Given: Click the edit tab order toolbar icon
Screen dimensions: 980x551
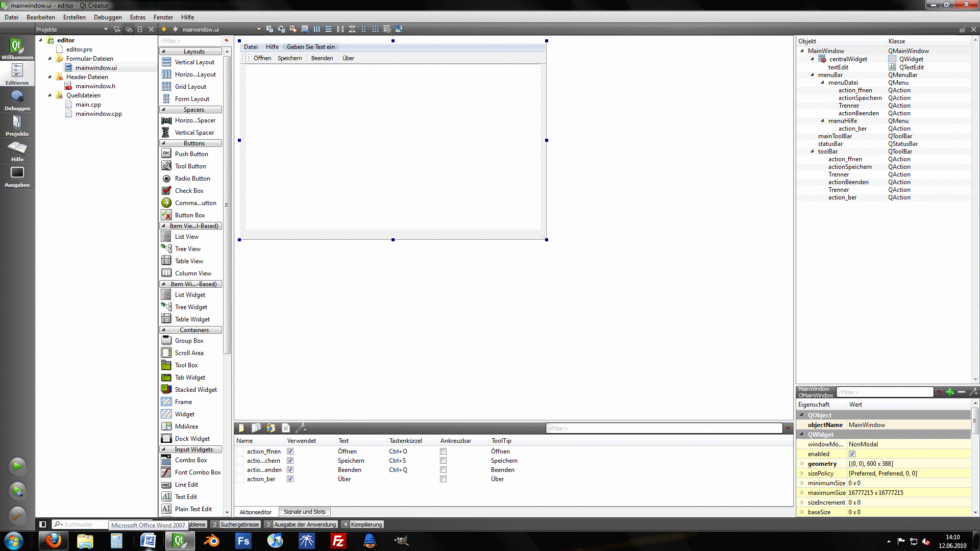Looking at the screenshot, I should pyautogui.click(x=305, y=29).
